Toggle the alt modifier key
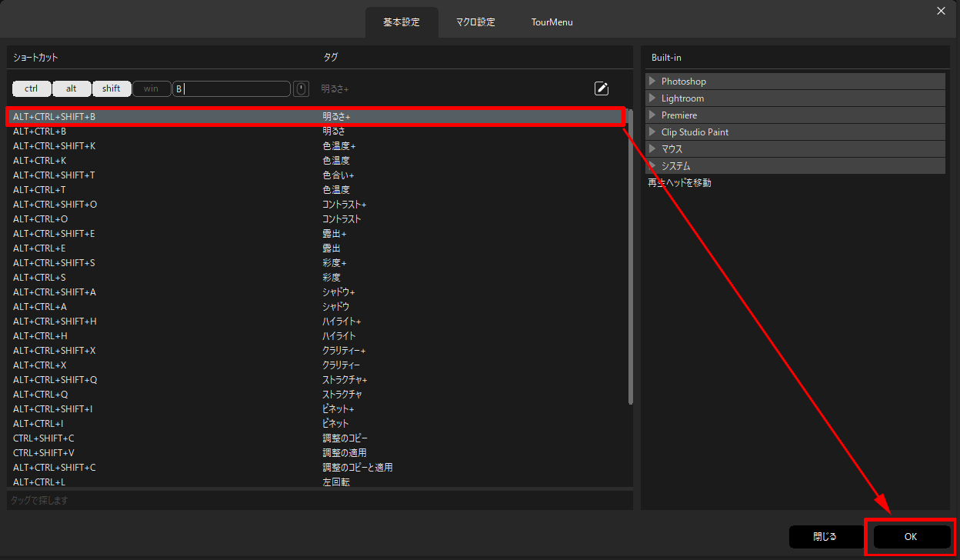 (x=72, y=88)
